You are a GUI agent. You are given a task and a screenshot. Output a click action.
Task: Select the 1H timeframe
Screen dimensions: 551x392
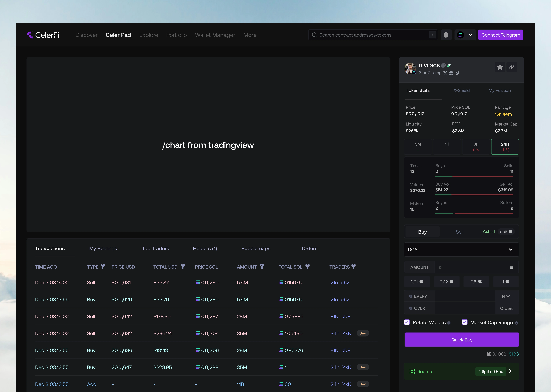coord(447,147)
